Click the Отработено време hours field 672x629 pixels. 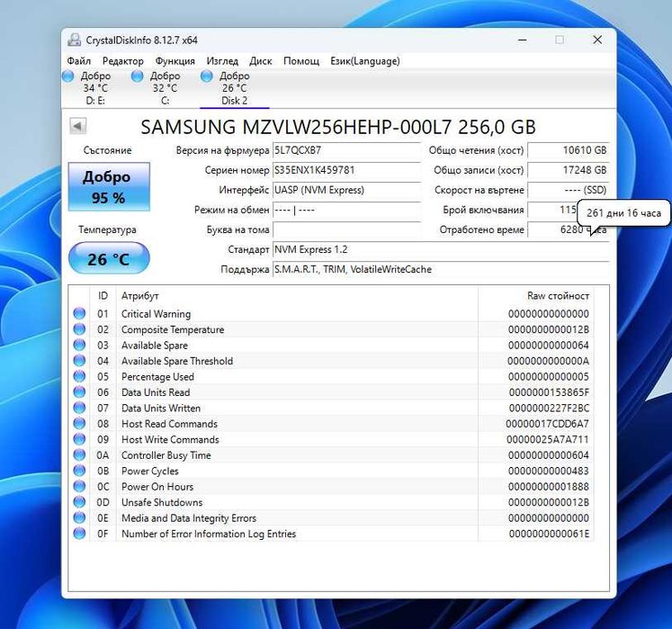pyautogui.click(x=569, y=229)
